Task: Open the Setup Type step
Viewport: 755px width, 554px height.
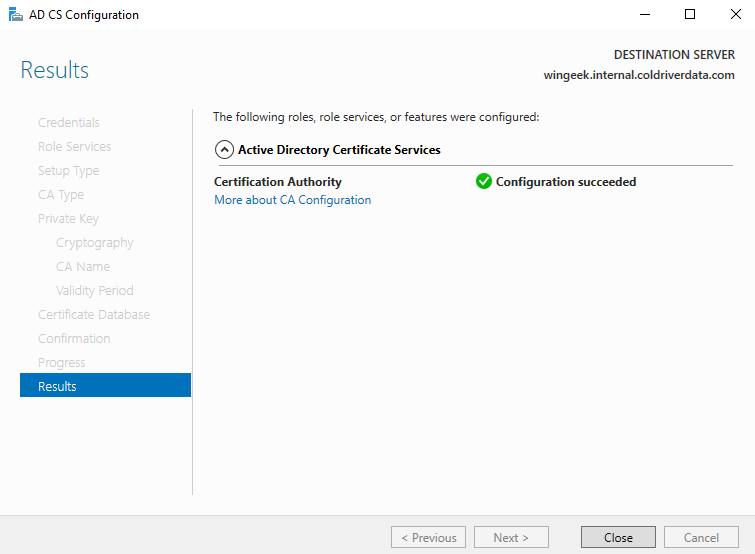Action: pyautogui.click(x=68, y=171)
